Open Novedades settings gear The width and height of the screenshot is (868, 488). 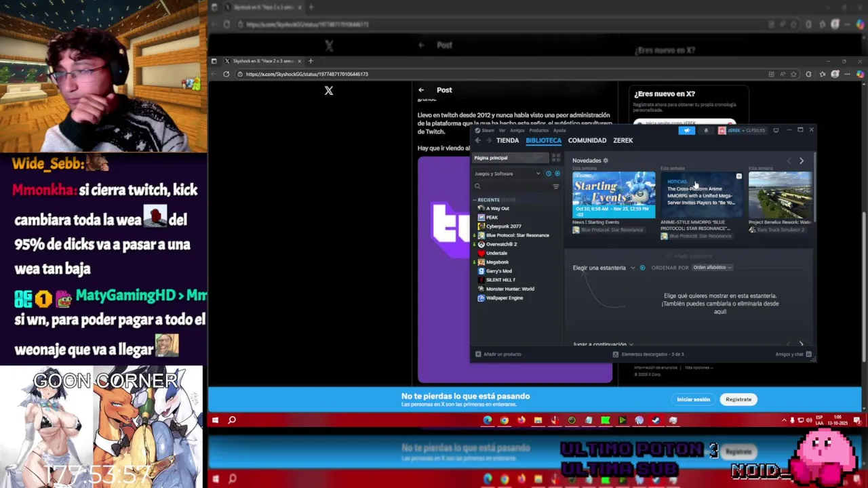point(606,161)
